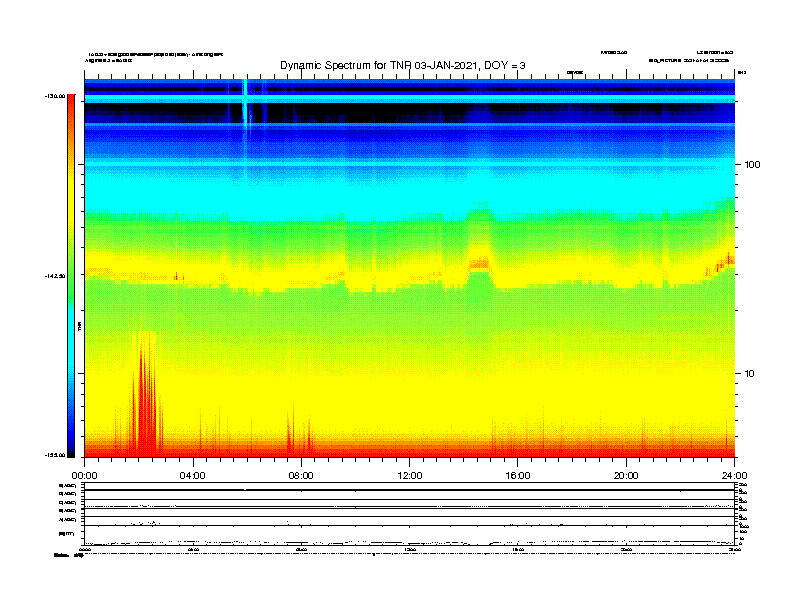This screenshot has height=612, width=792.
Task: Click the 08:00 time axis label
Action: (301, 476)
